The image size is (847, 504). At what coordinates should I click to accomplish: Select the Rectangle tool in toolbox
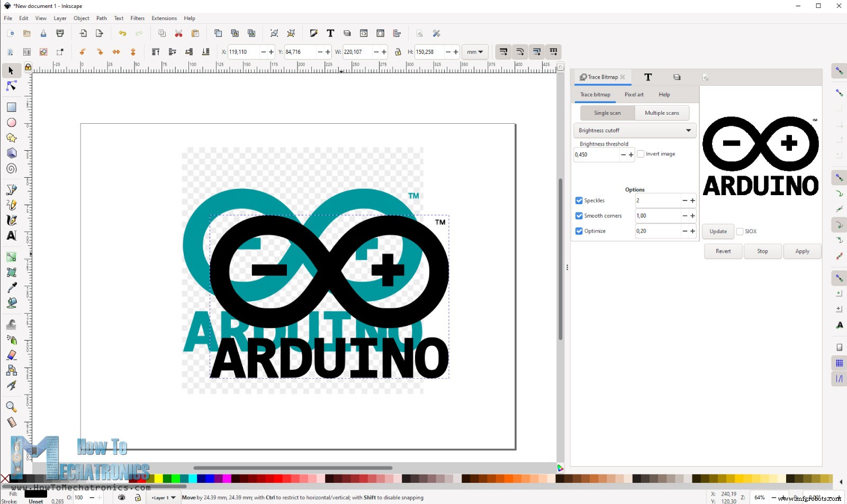pos(11,107)
